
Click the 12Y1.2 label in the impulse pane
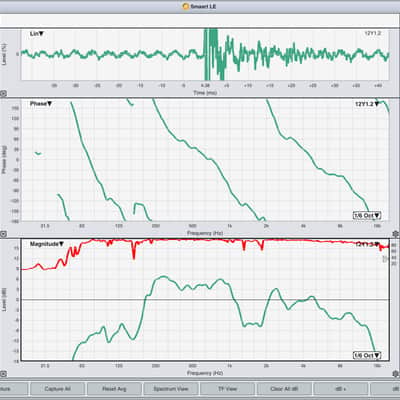(x=372, y=33)
